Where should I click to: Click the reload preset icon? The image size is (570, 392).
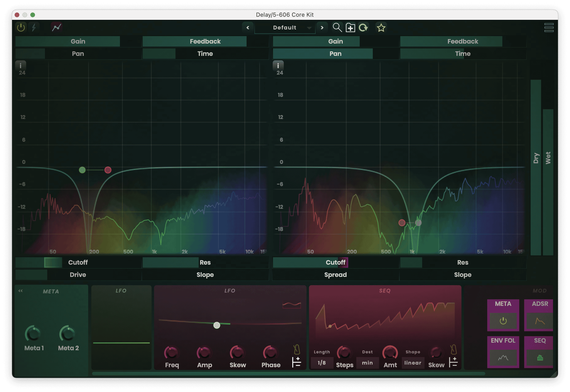coord(363,27)
